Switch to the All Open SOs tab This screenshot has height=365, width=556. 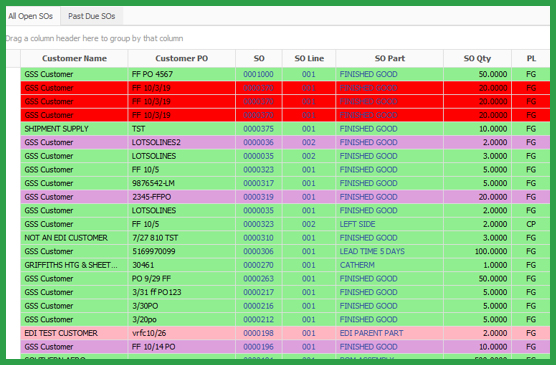[31, 16]
